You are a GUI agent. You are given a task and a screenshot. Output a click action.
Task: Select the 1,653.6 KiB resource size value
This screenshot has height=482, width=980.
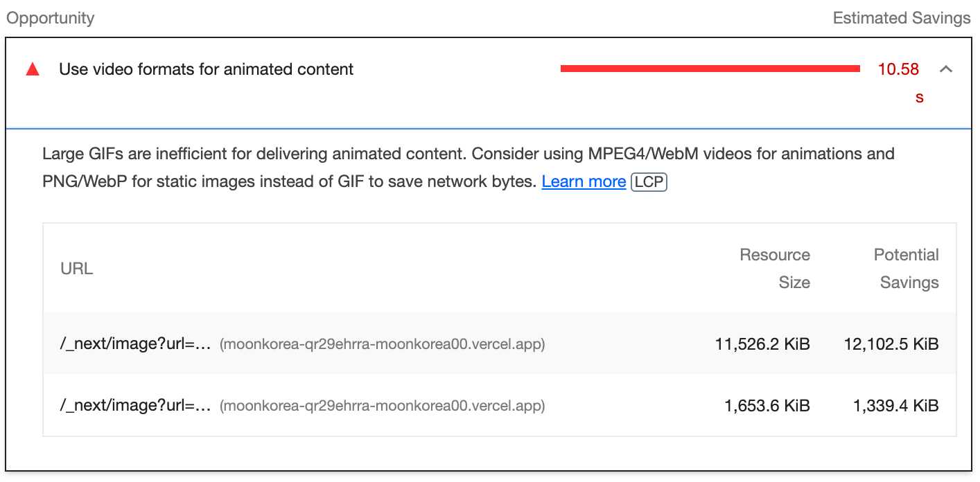click(767, 406)
